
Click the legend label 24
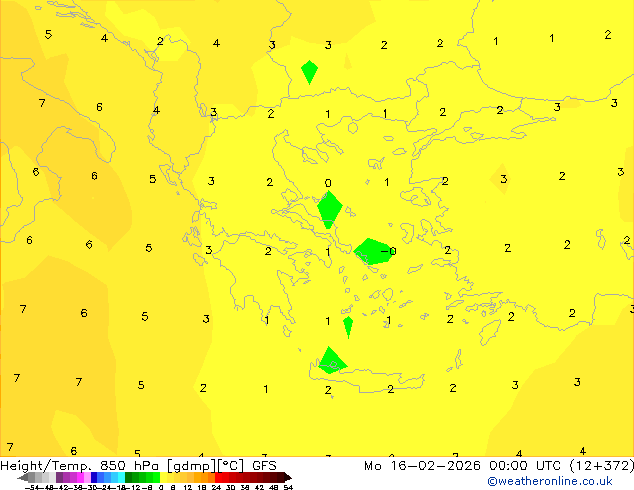(216, 488)
